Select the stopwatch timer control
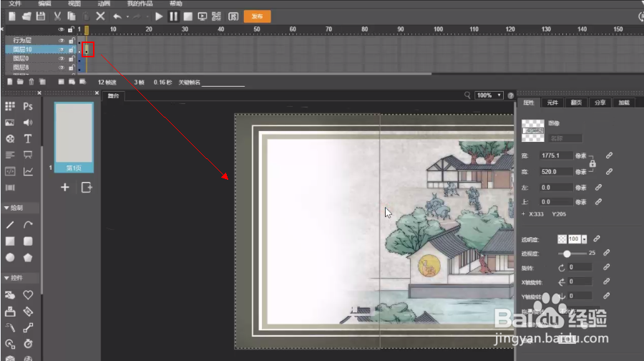This screenshot has height=361, width=644. coord(28,343)
